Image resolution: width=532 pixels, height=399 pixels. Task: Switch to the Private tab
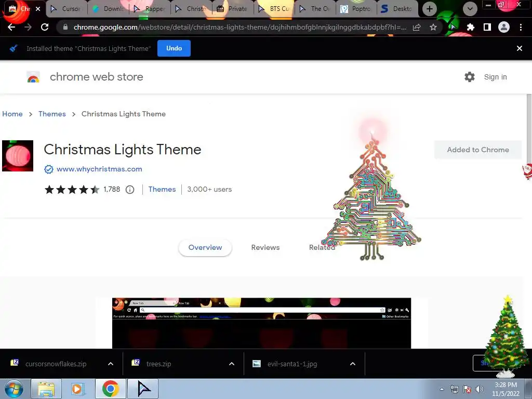[x=233, y=9]
